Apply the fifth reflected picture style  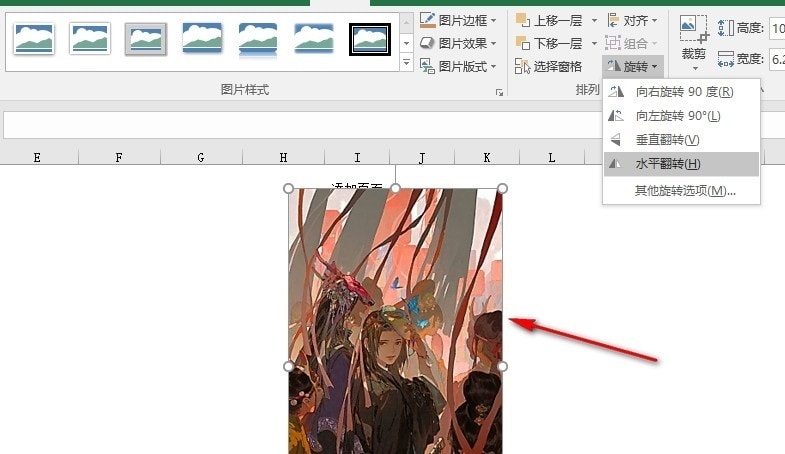[258, 39]
